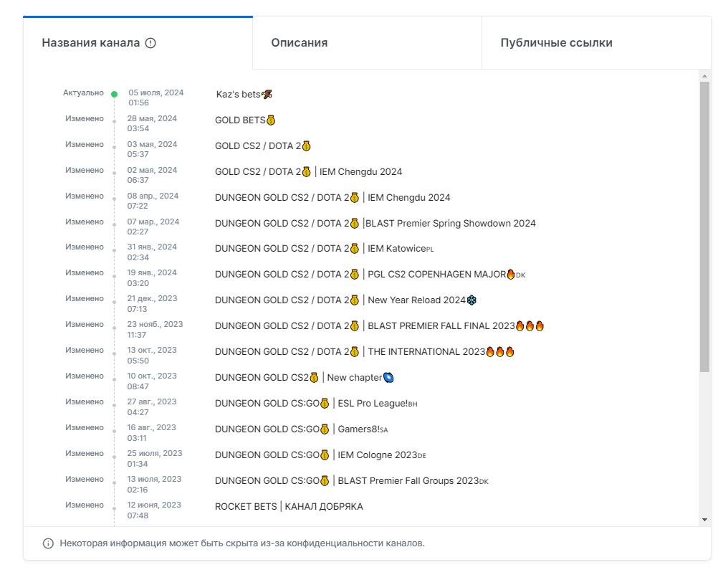This screenshot has width=728, height=580.
Task: Click BLAST PREMIER FALL FINAL 2023 entry
Action: click(x=379, y=326)
